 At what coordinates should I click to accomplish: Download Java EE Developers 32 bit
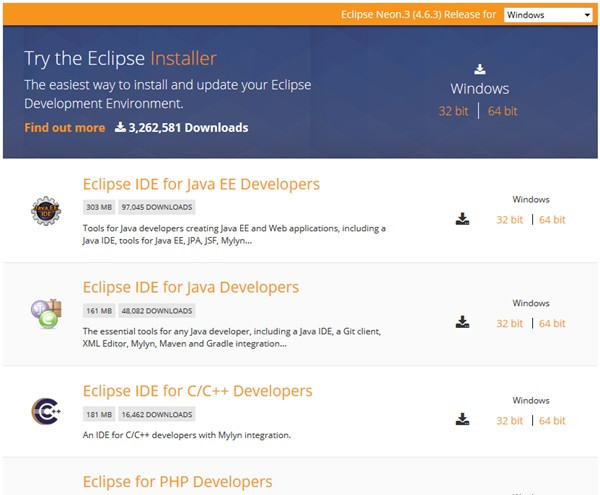[x=509, y=220]
